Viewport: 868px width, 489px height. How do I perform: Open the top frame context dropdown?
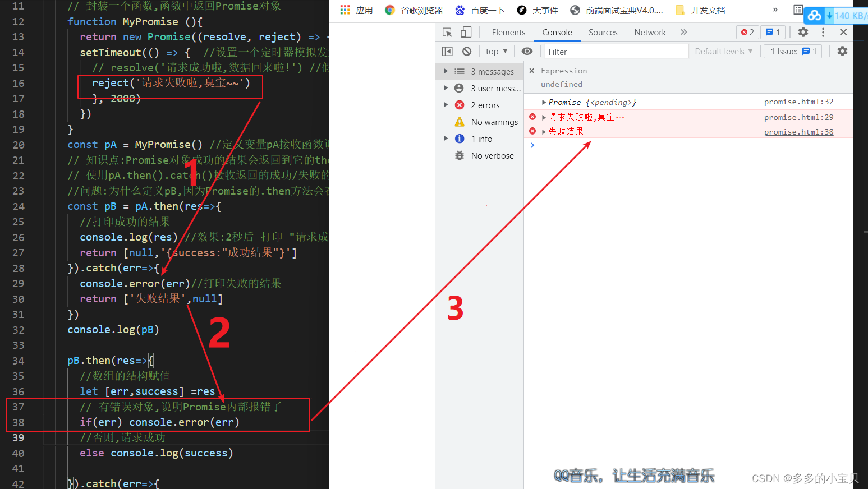click(496, 51)
